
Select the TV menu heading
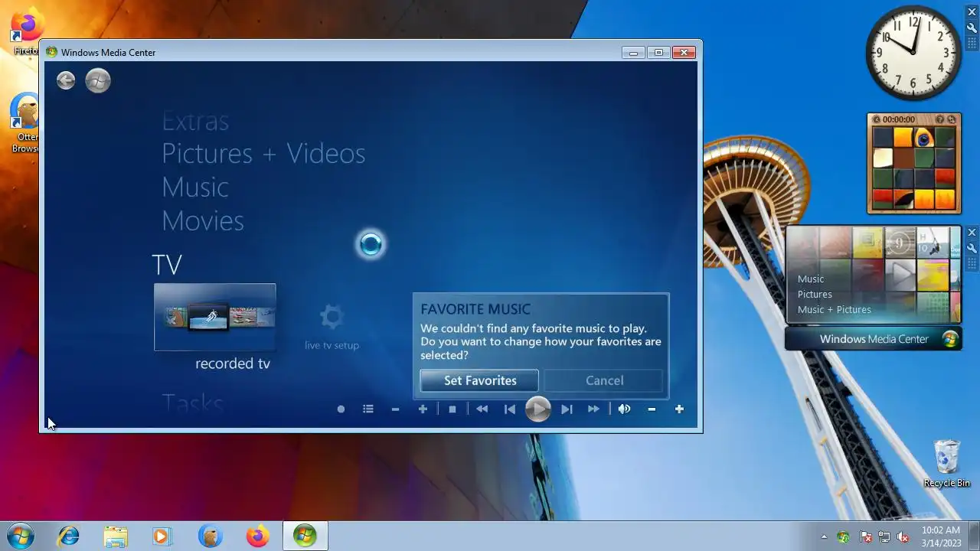point(167,265)
